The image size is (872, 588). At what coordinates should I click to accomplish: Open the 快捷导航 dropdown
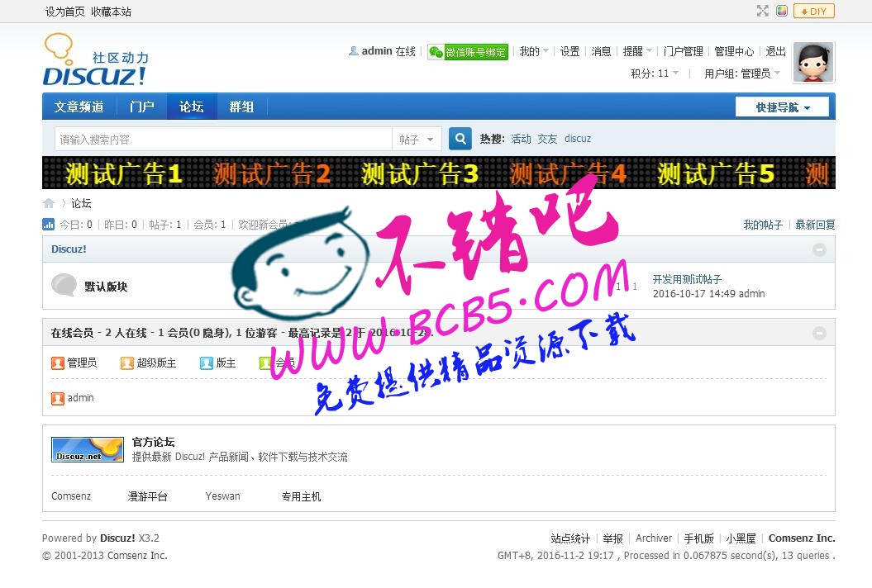tap(782, 107)
